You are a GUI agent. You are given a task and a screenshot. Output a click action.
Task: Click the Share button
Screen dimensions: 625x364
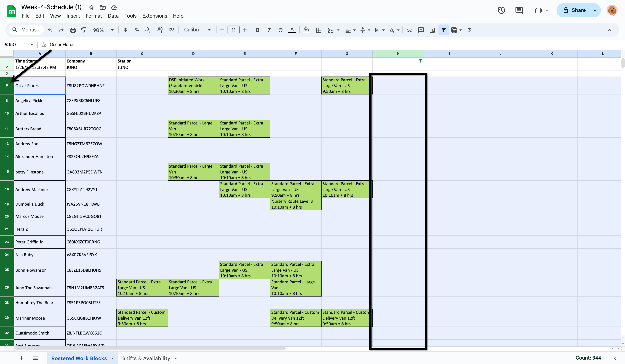click(574, 10)
